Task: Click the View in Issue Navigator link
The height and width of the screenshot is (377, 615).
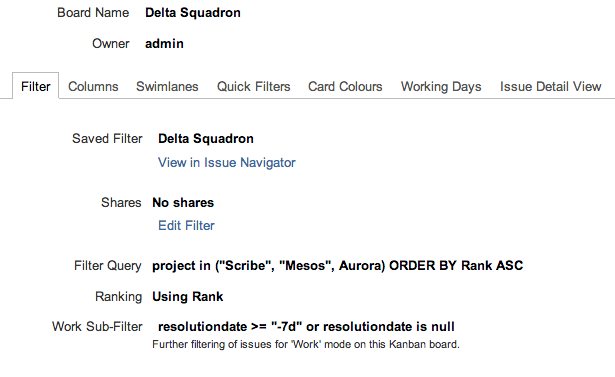Action: click(x=227, y=162)
